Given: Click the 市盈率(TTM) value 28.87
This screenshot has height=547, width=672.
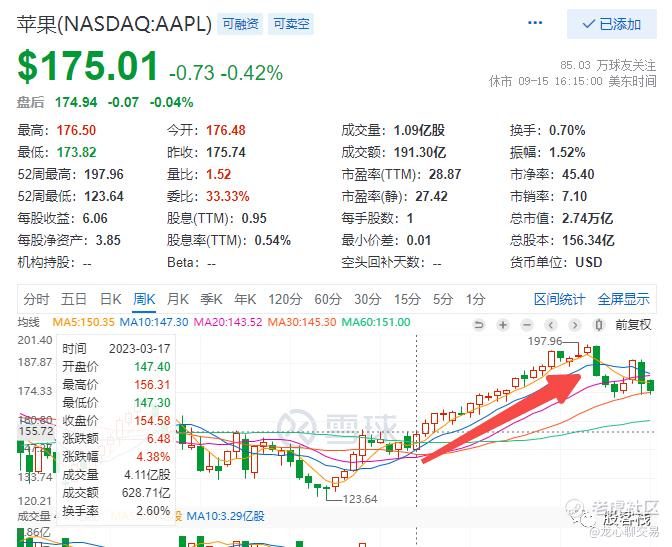Looking at the screenshot, I should click(x=445, y=174).
